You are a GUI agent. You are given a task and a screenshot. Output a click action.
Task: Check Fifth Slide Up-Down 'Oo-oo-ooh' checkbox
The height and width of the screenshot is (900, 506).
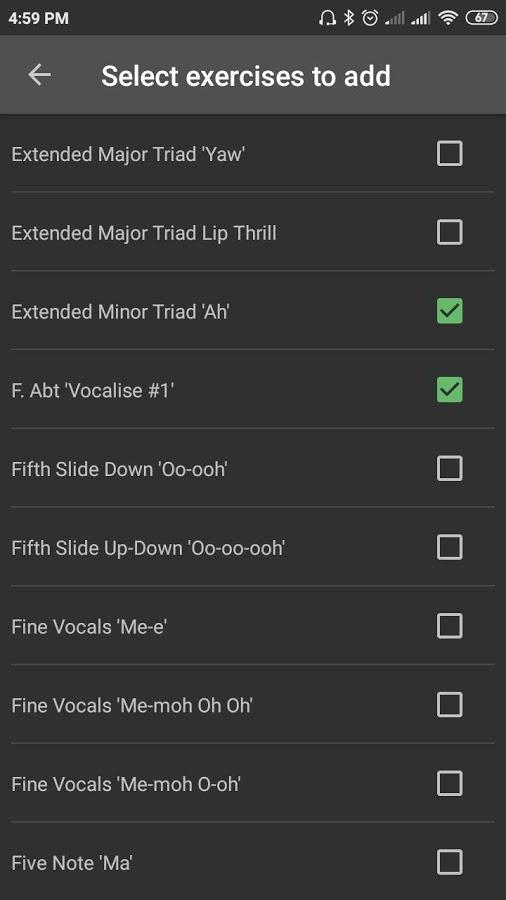[449, 547]
